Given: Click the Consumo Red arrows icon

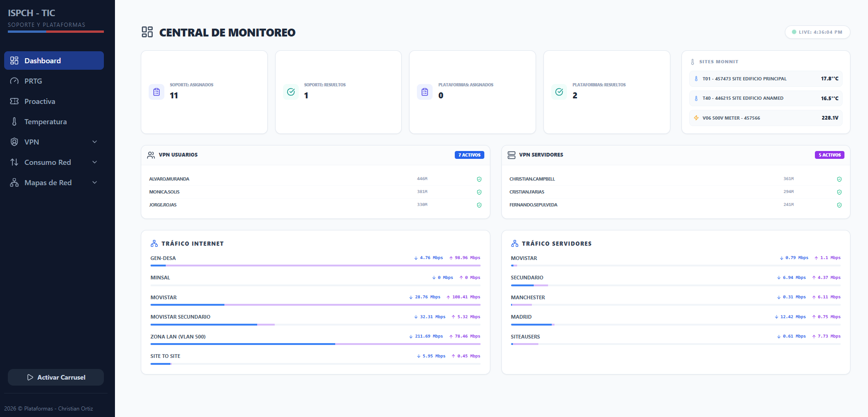Looking at the screenshot, I should click(x=14, y=162).
